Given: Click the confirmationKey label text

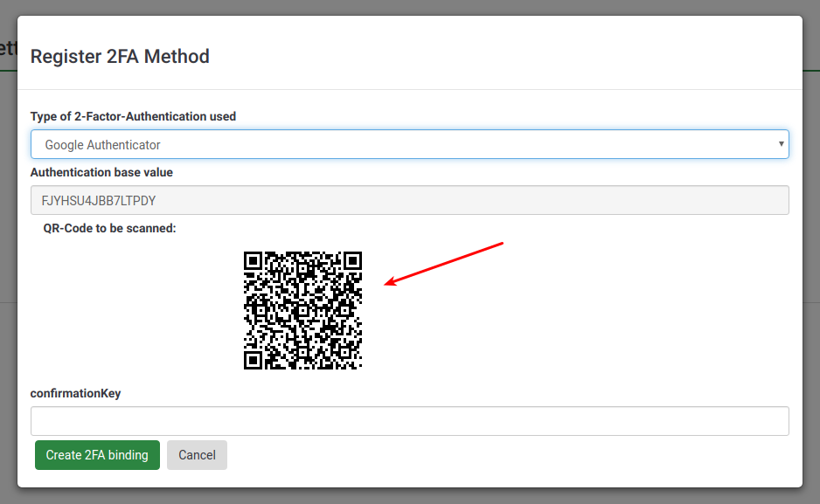Looking at the screenshot, I should coord(75,393).
